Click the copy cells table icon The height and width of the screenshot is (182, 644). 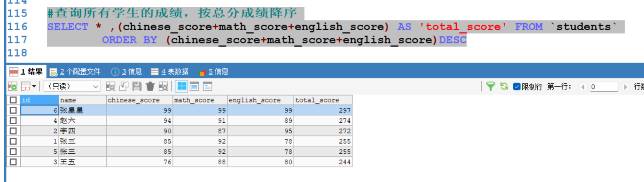pos(26,86)
